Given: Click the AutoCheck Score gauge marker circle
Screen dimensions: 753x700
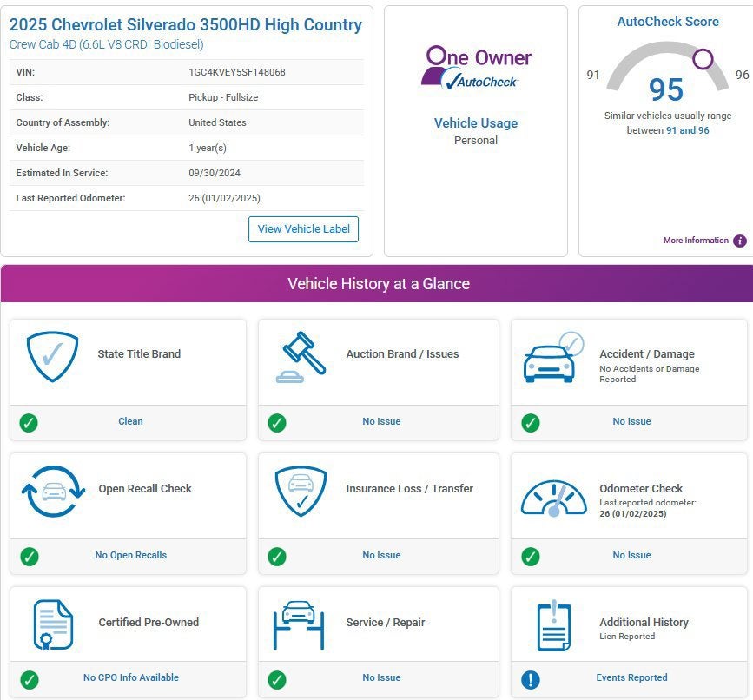Looking at the screenshot, I should [x=703, y=59].
